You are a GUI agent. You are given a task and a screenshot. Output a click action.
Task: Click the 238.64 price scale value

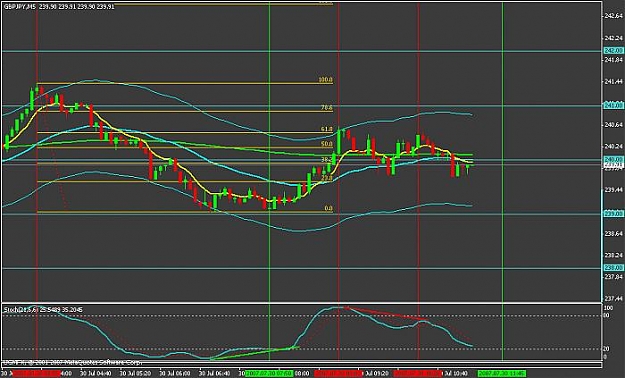pyautogui.click(x=613, y=233)
